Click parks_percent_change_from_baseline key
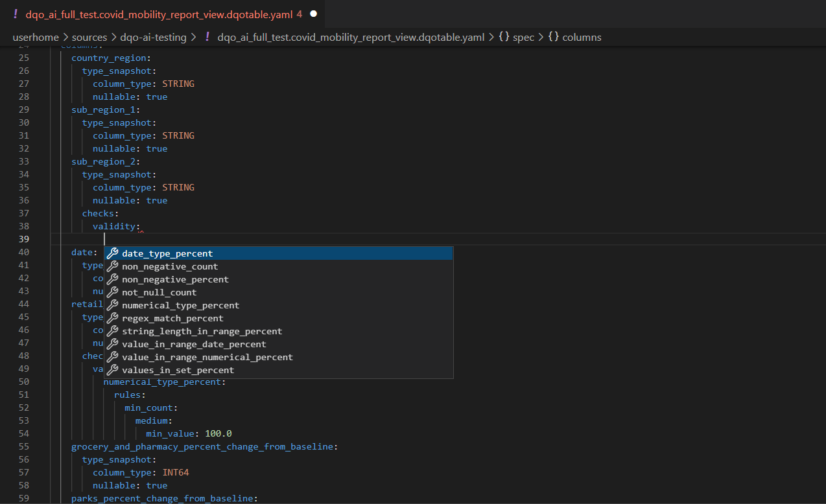The image size is (826, 504). tap(162, 498)
